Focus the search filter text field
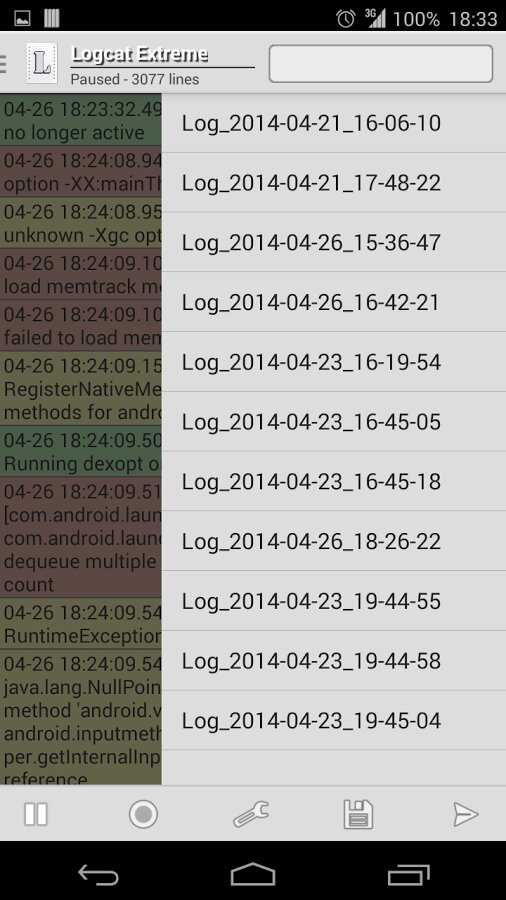Viewport: 506px width, 900px height. click(x=381, y=64)
